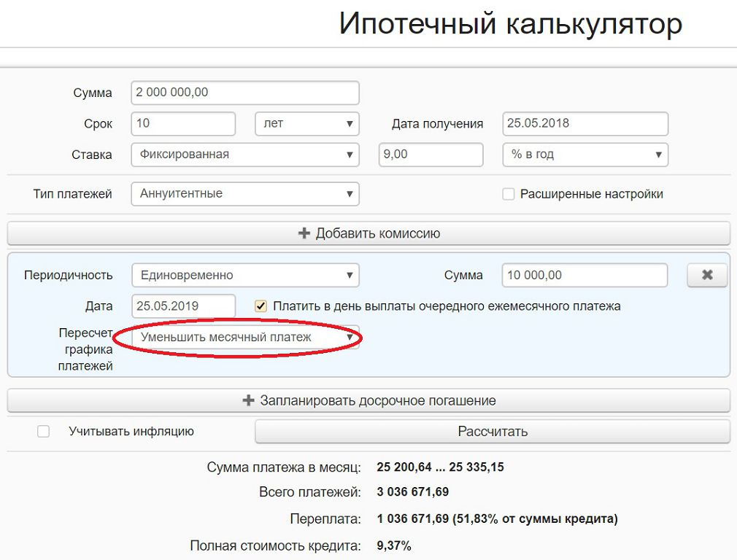Click the early repayment date field 25.05.2019
The image size is (737, 560).
click(x=183, y=306)
